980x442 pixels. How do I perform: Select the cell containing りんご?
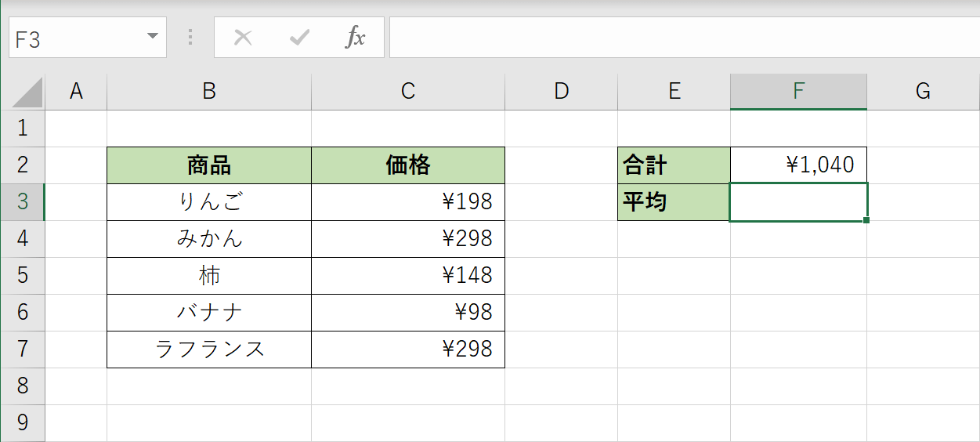(x=208, y=202)
